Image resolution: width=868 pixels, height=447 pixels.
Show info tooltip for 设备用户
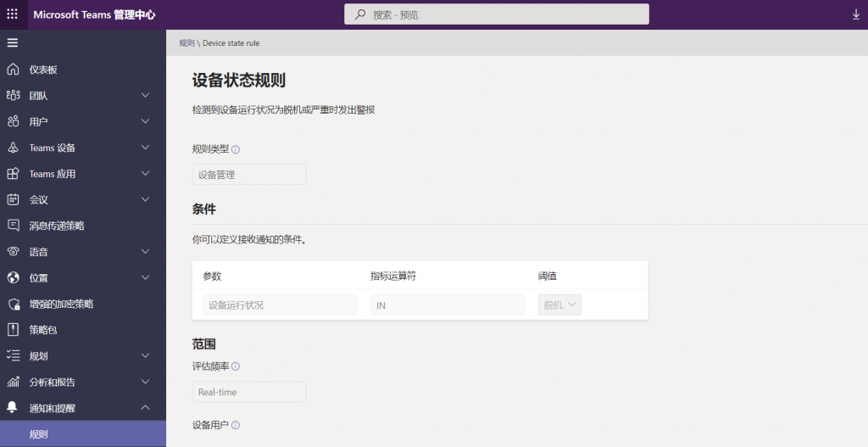[236, 426]
